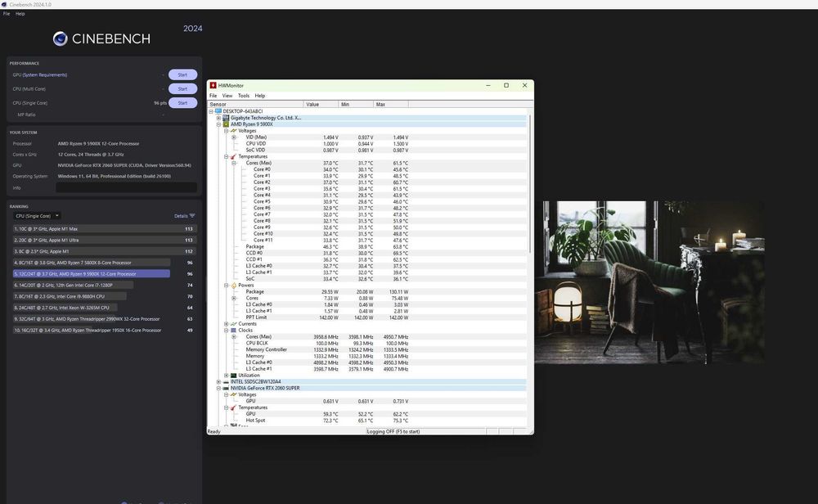Collapse the AMD Ryzen 9 5900X node

pyautogui.click(x=218, y=124)
